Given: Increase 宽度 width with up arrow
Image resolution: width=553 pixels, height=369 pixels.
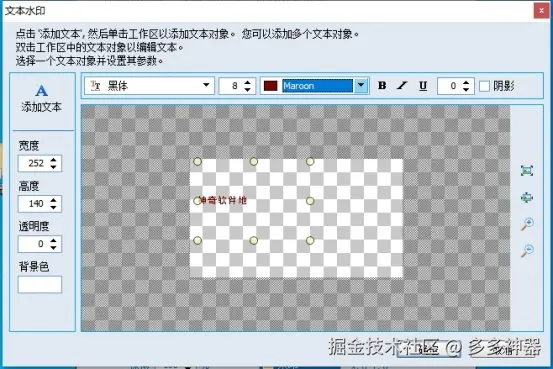Looking at the screenshot, I should click(53, 160).
